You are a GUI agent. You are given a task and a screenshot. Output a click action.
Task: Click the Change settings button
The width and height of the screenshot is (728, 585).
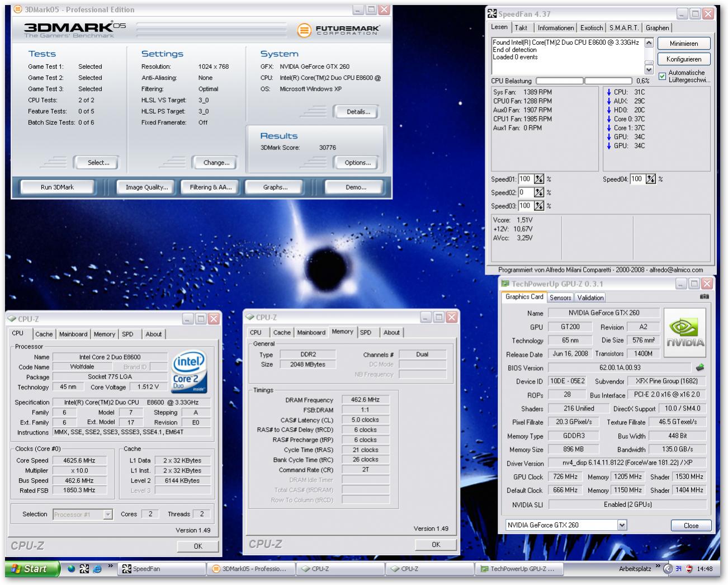[216, 162]
